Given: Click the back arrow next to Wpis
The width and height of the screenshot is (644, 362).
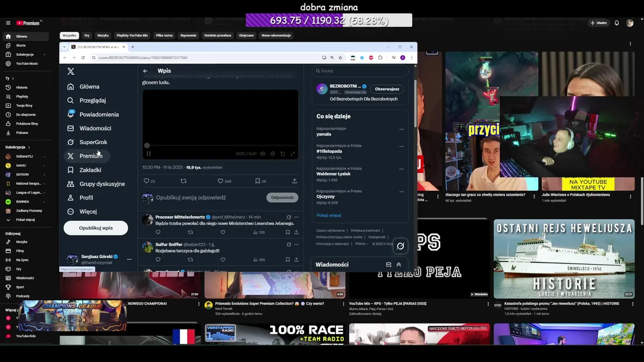Looking at the screenshot, I should tap(145, 71).
